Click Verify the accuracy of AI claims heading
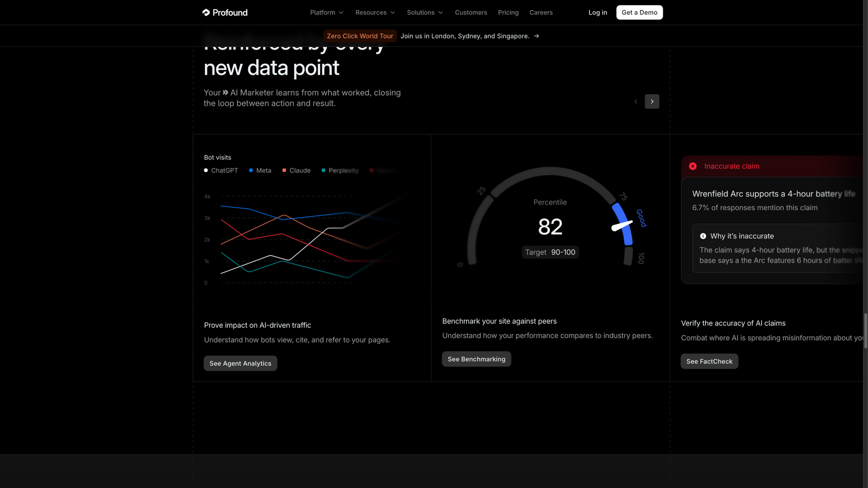The image size is (868, 488). [733, 323]
